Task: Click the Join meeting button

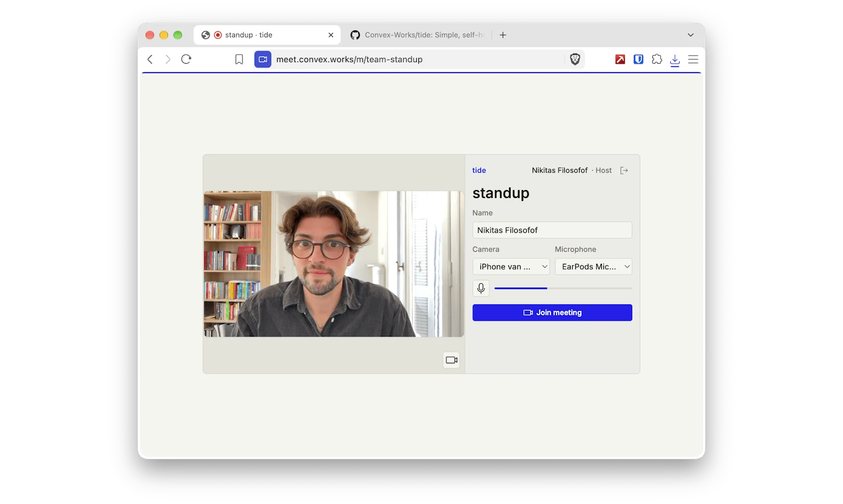Action: tap(552, 312)
